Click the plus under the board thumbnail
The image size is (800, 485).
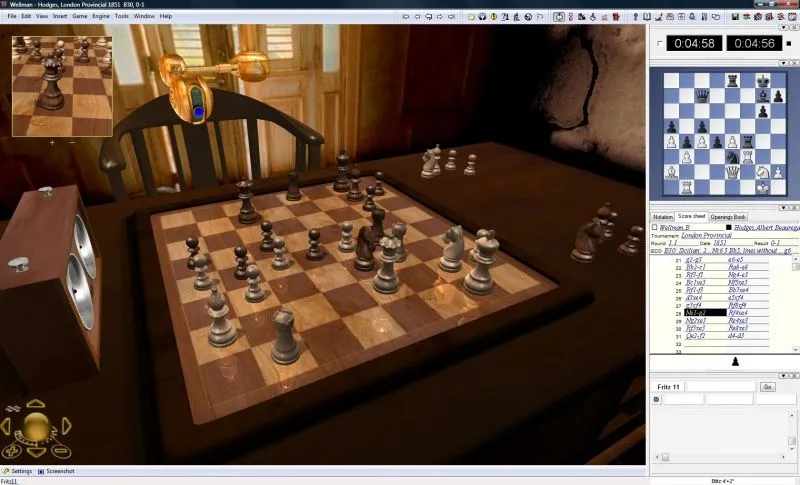click(x=52, y=142)
